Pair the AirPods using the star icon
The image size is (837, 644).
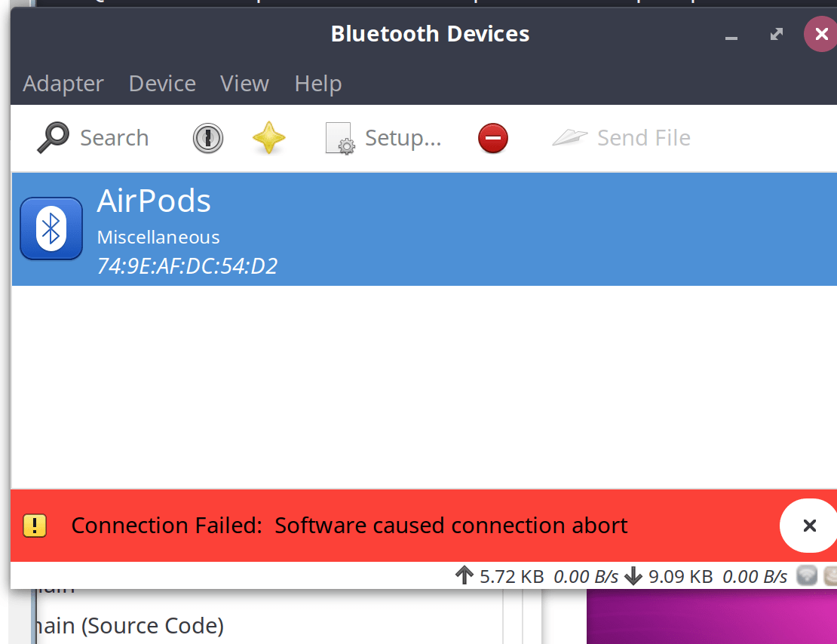coord(269,138)
